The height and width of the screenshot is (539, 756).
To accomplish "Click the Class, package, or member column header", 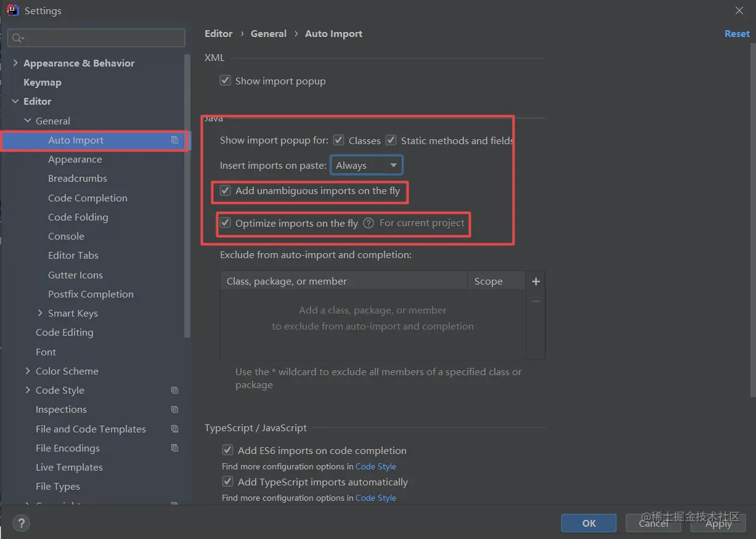I will [344, 282].
